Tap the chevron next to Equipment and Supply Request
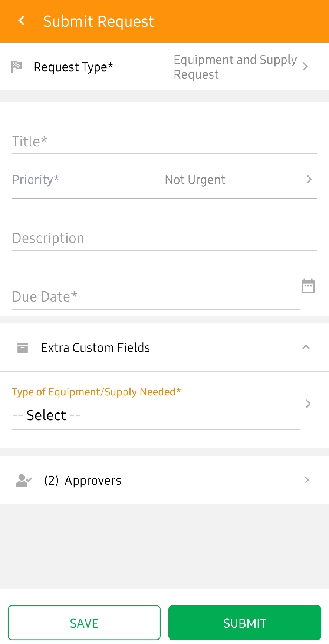 pos(306,67)
